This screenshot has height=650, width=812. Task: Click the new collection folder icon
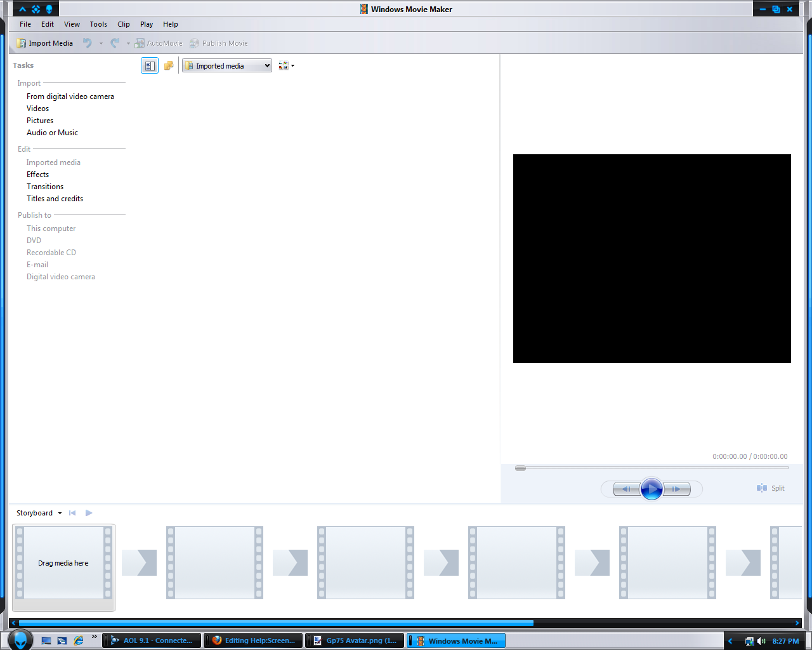(169, 65)
